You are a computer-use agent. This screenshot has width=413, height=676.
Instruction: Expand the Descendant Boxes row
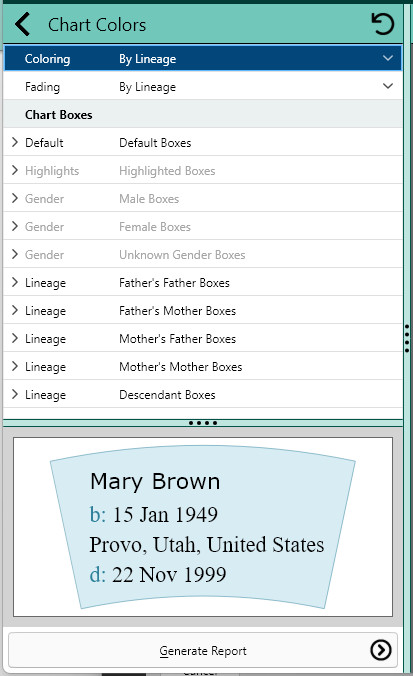15,394
